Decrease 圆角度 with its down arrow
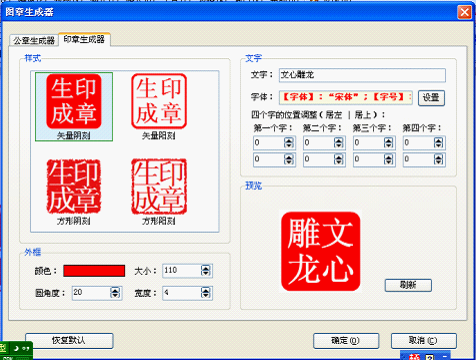 [115, 295]
